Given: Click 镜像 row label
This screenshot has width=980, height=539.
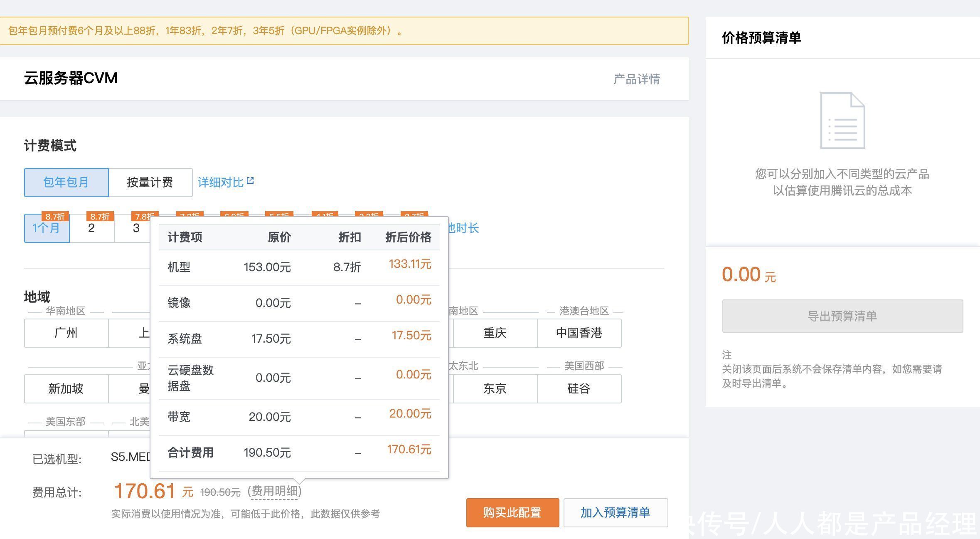Looking at the screenshot, I should tap(179, 303).
